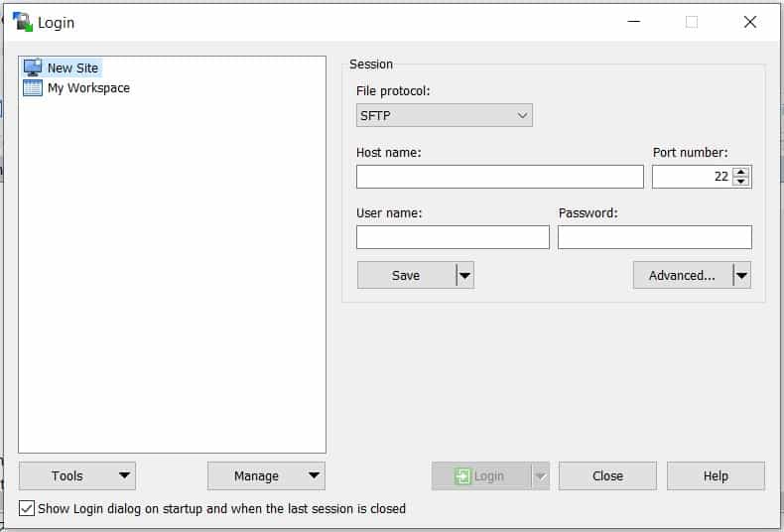Viewport: 784px width, 532px height.
Task: Focus the Password field
Action: [x=655, y=237]
